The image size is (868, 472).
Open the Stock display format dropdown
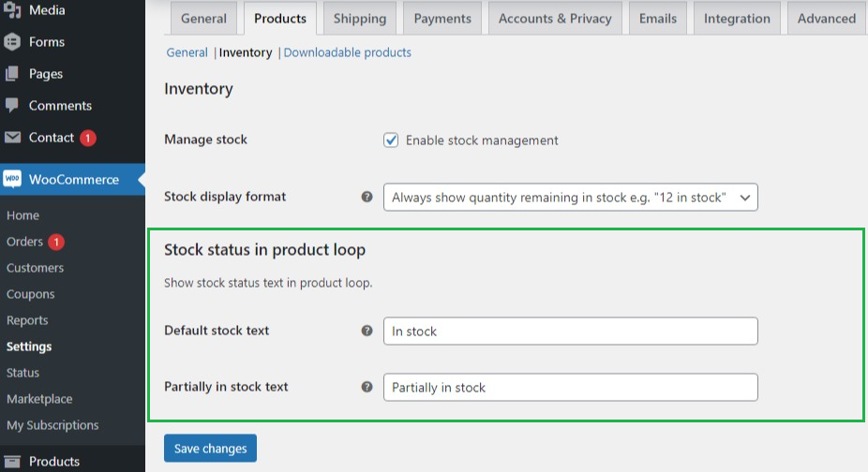pyautogui.click(x=570, y=198)
